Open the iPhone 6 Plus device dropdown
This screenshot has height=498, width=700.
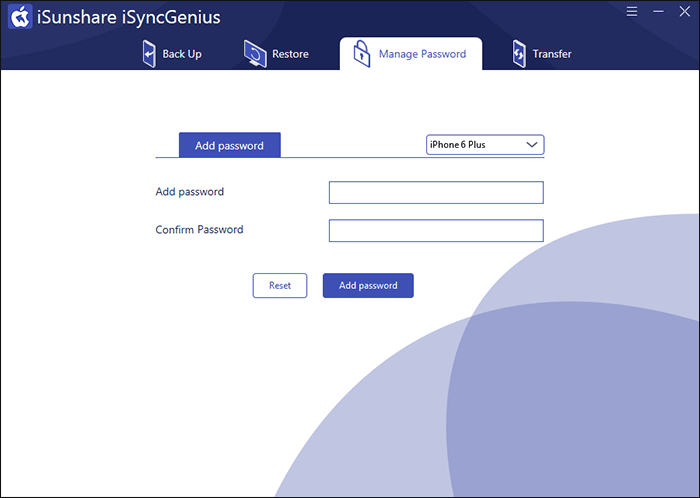click(x=485, y=145)
